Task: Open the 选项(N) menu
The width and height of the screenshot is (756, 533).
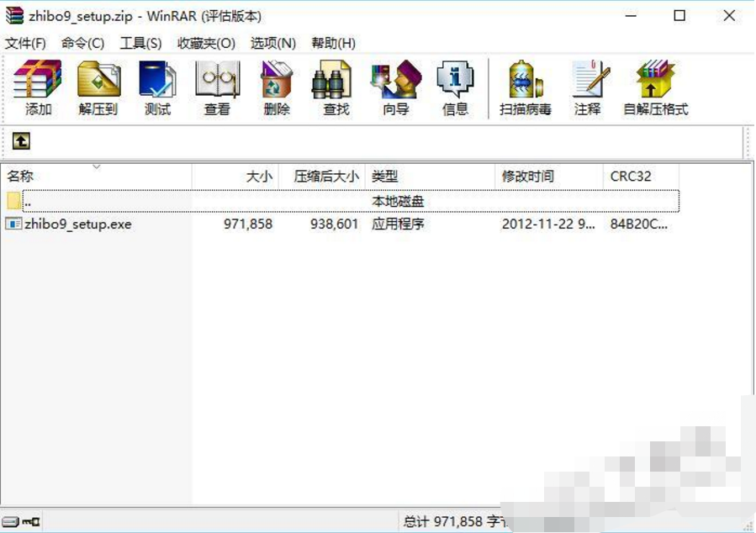Action: (x=273, y=44)
